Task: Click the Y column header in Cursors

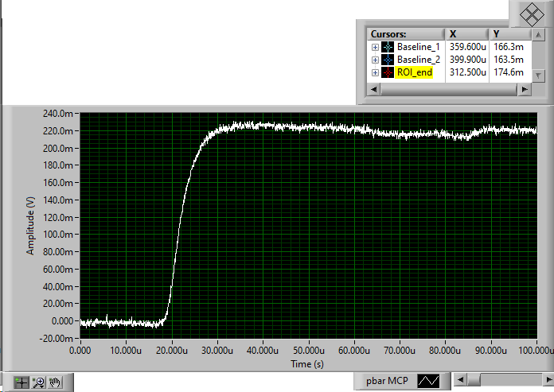Action: tap(510, 34)
